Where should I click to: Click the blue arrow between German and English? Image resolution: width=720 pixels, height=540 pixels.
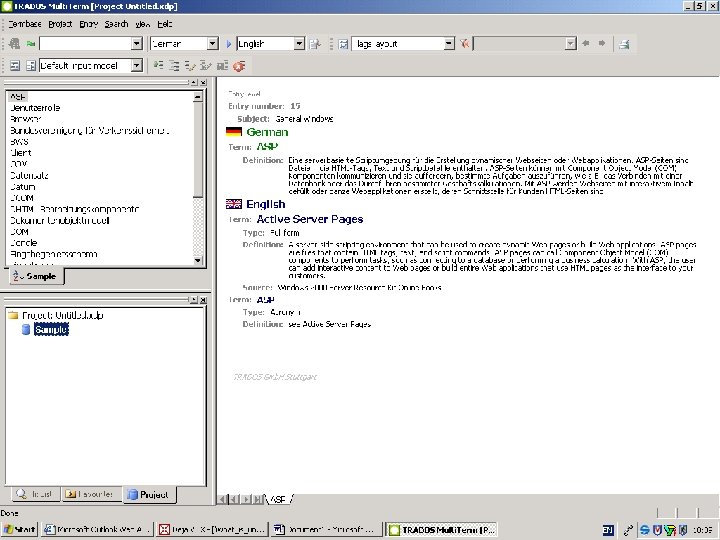(229, 44)
